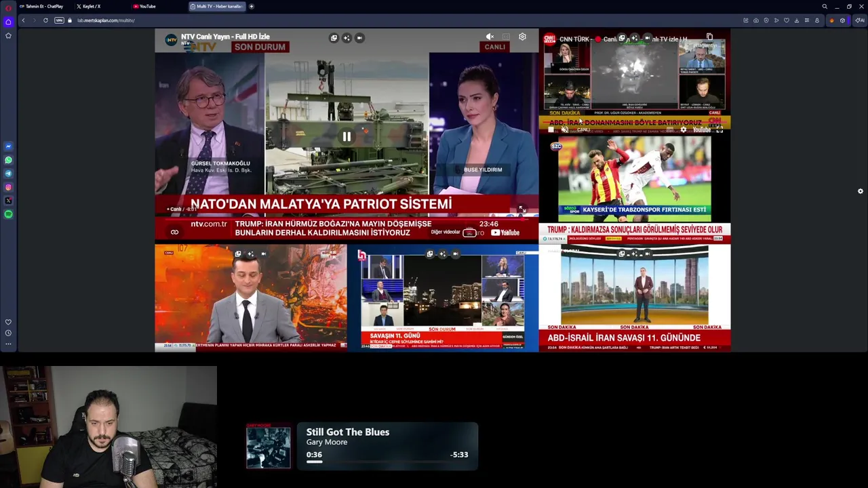The width and height of the screenshot is (868, 488).
Task: Open Instagram in the Opera sidebar
Action: (8, 187)
